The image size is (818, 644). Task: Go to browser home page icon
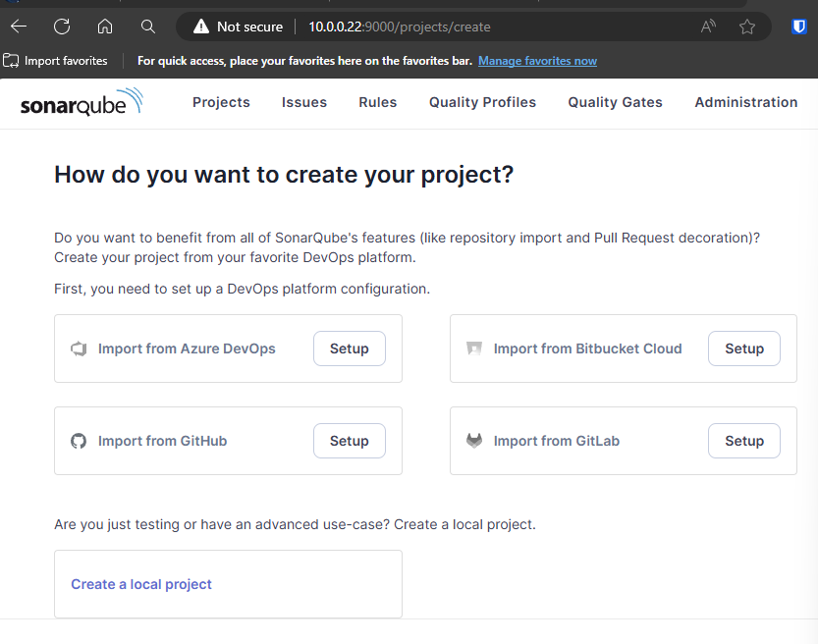(105, 27)
